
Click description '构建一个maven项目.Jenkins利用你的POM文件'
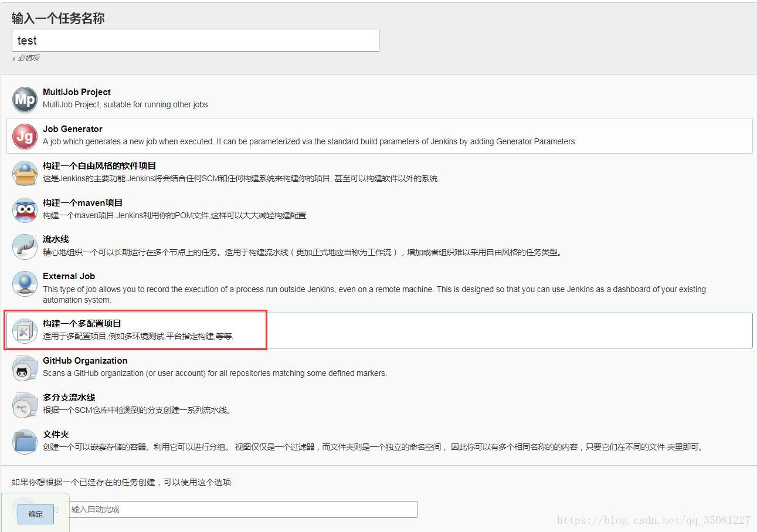(x=175, y=215)
